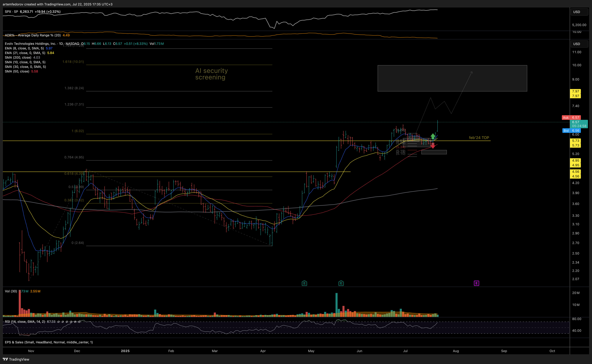Click the red Ask 6.57 price tag
The height and width of the screenshot is (364, 592).
(x=571, y=118)
